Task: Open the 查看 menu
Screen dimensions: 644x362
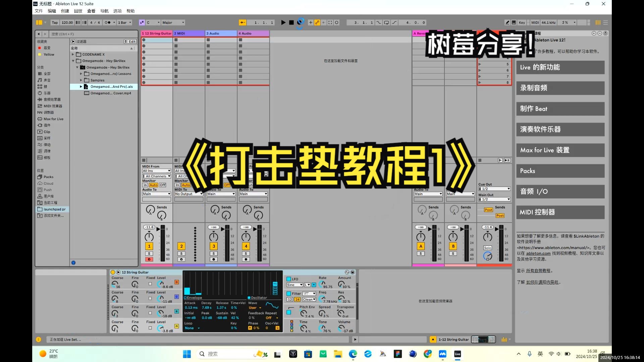Action: point(91,11)
